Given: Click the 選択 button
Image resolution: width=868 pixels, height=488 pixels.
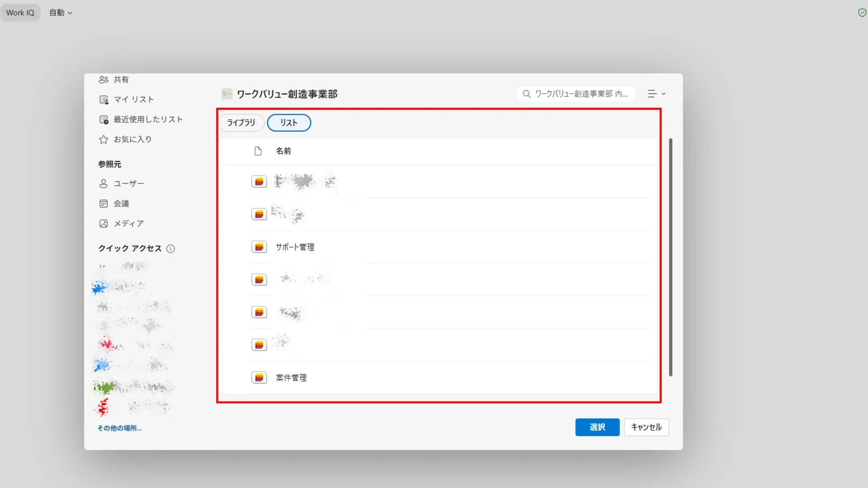Looking at the screenshot, I should tap(597, 427).
